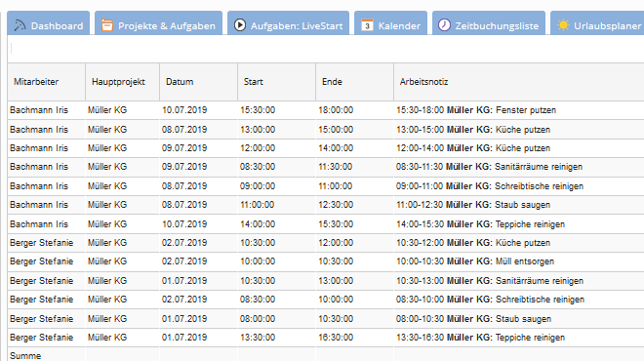644x361 pixels.
Task: Click start time 08:00:00
Action: 258,319
